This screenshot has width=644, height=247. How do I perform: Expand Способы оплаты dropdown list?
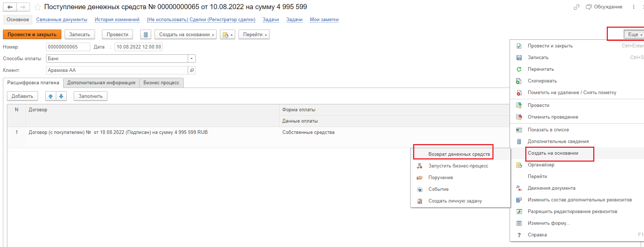pyautogui.click(x=191, y=59)
